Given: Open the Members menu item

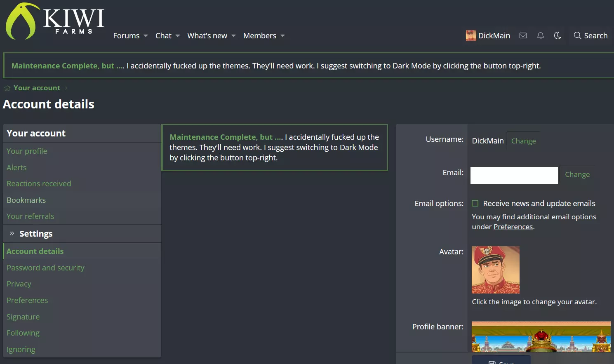Looking at the screenshot, I should point(260,36).
